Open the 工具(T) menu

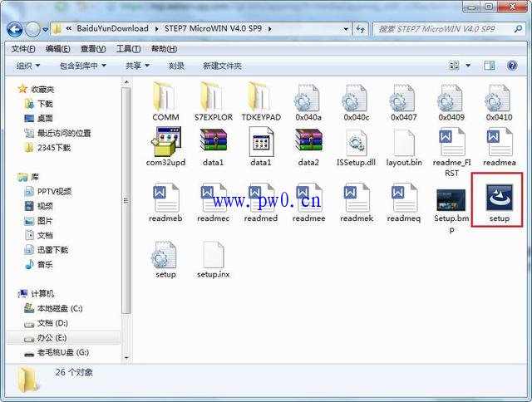pos(128,49)
